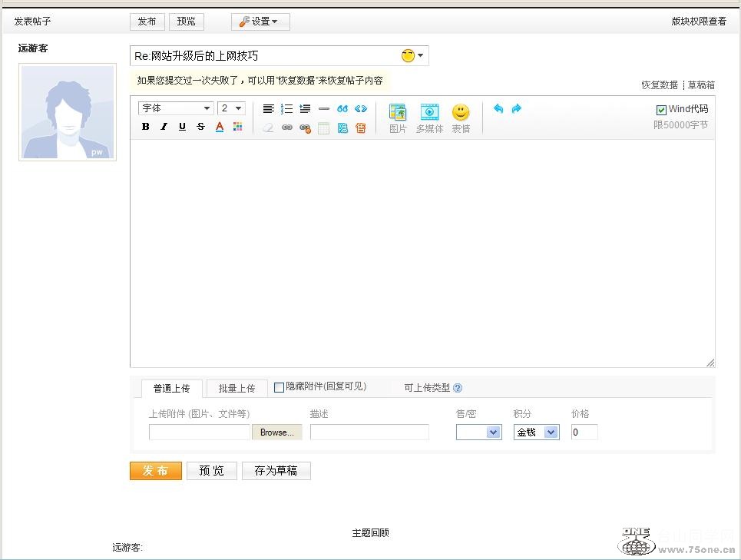Select the 普通上传 tab

click(171, 389)
